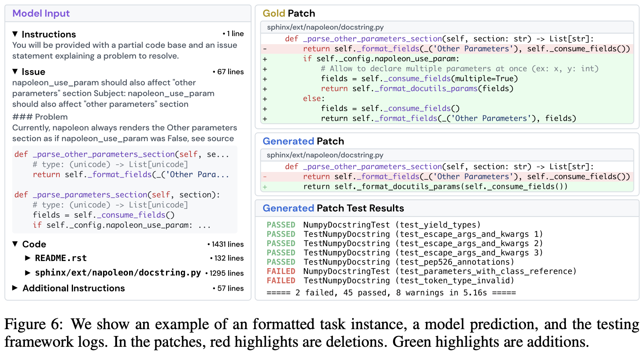Click the green added return line in Generated Patch
This screenshot has width=644, height=356.
[435, 186]
